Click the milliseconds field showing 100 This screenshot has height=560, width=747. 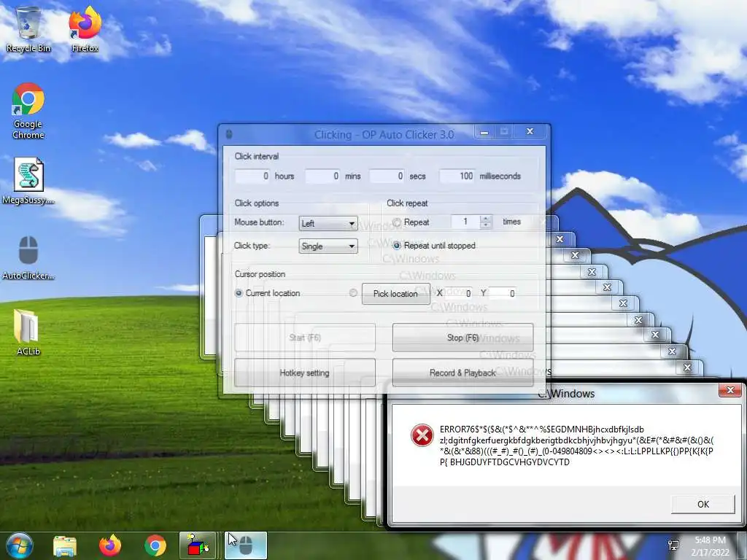pyautogui.click(x=457, y=176)
